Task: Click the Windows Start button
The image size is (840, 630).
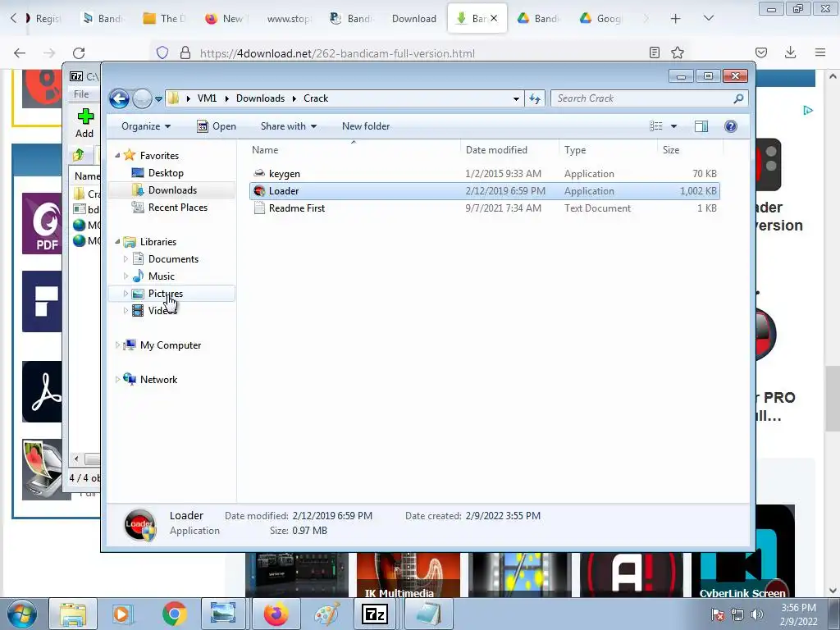Action: click(22, 614)
